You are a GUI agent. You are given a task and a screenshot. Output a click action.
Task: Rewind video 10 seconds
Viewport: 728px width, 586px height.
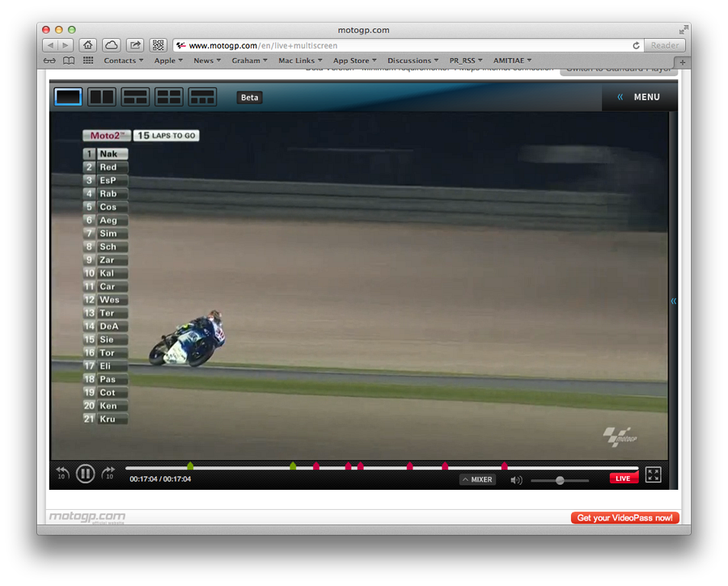point(62,474)
